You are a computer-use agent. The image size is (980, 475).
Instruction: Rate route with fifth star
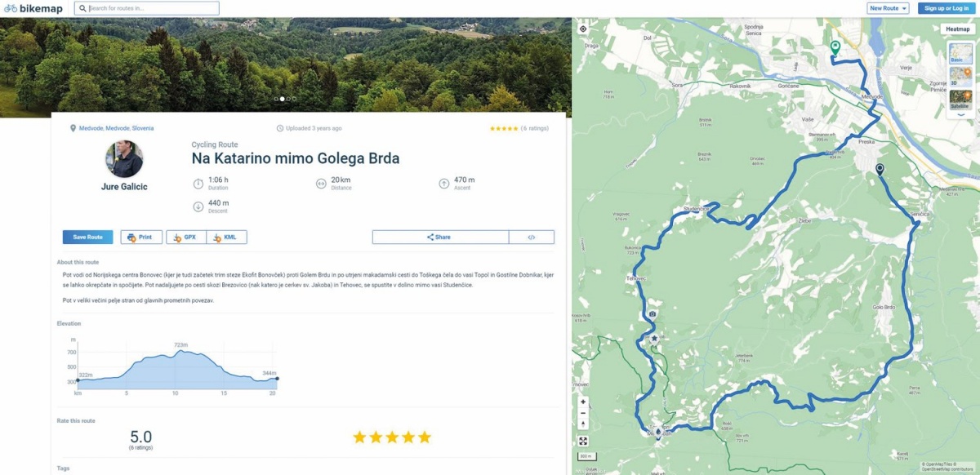(x=425, y=437)
